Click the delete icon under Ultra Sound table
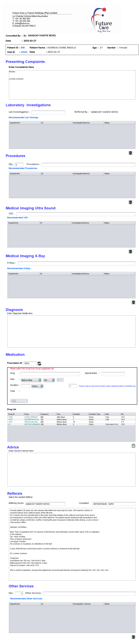The height and width of the screenshot is (644, 139). pyautogui.click(x=130, y=251)
